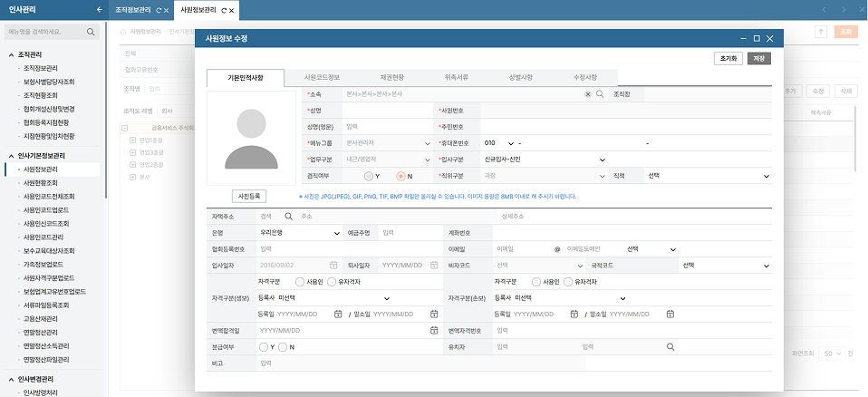The height and width of the screenshot is (397, 868).
Task: Collapse the sidebar with the left arrow
Action: (x=100, y=10)
